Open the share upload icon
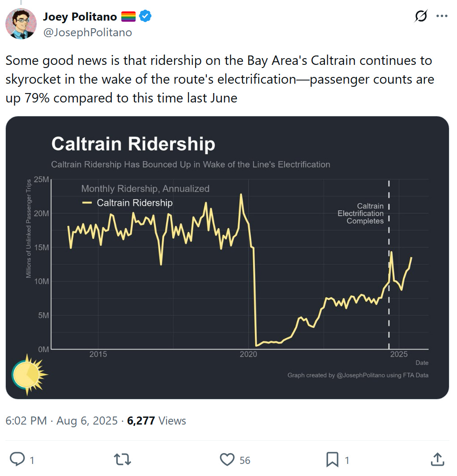457x476 pixels. pos(437,459)
